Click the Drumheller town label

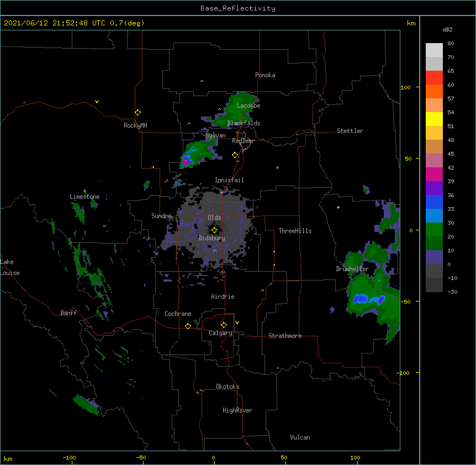point(352,269)
